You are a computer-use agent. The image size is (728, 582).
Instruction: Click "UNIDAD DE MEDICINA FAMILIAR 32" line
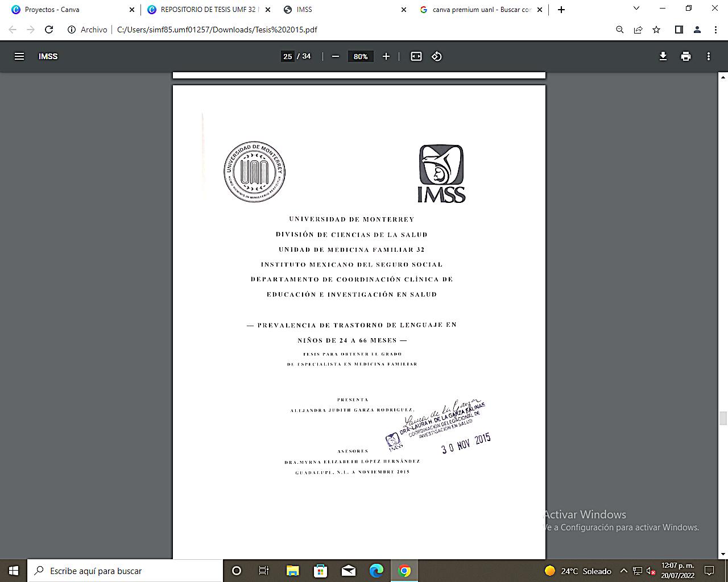pyautogui.click(x=351, y=250)
